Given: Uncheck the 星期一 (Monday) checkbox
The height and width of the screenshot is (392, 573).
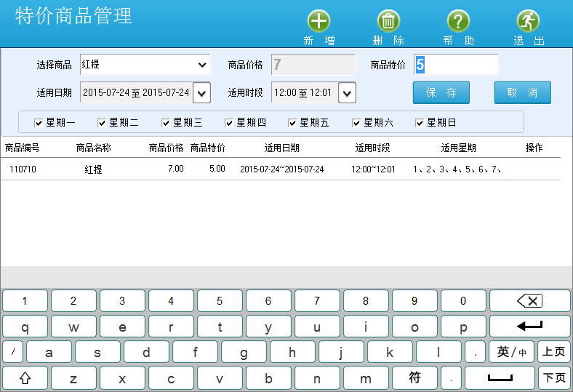Looking at the screenshot, I should coord(39,123).
